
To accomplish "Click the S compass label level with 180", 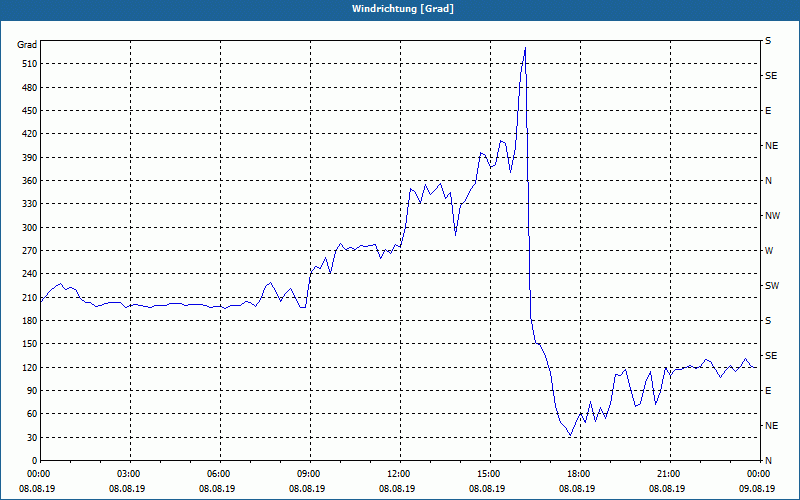I will pyautogui.click(x=768, y=320).
